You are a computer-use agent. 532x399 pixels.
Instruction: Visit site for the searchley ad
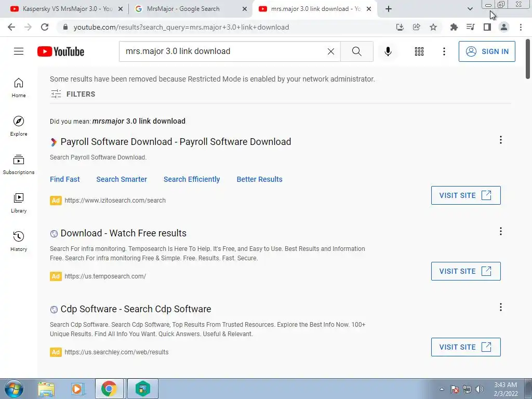(466, 347)
